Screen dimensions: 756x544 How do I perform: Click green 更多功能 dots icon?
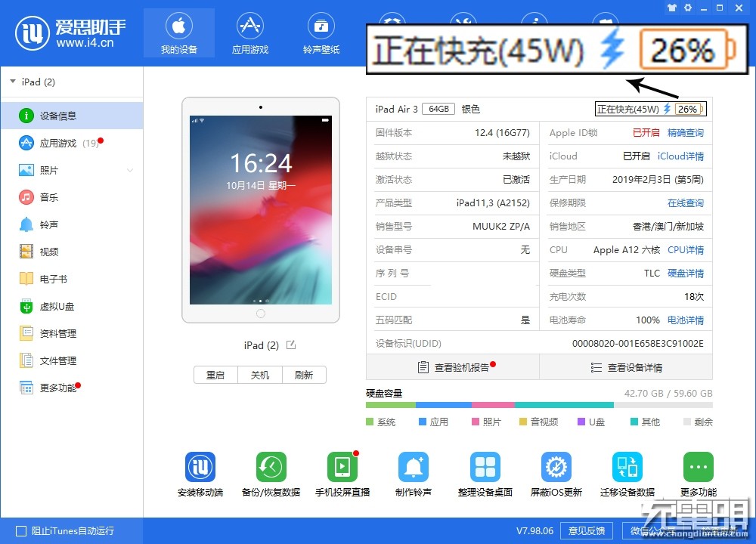(698, 466)
